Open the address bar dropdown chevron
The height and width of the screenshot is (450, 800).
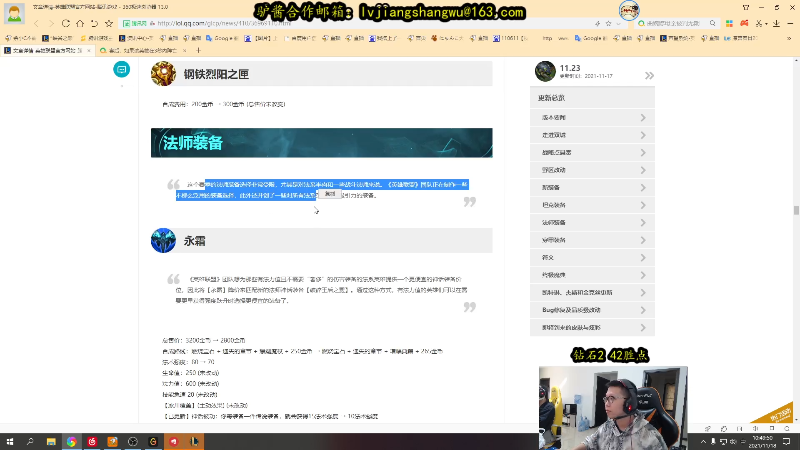tap(618, 23)
